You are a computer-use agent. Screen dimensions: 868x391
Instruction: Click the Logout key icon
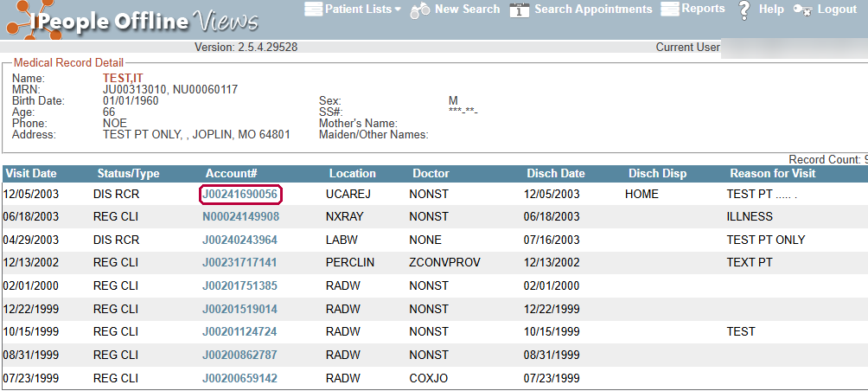tap(802, 10)
